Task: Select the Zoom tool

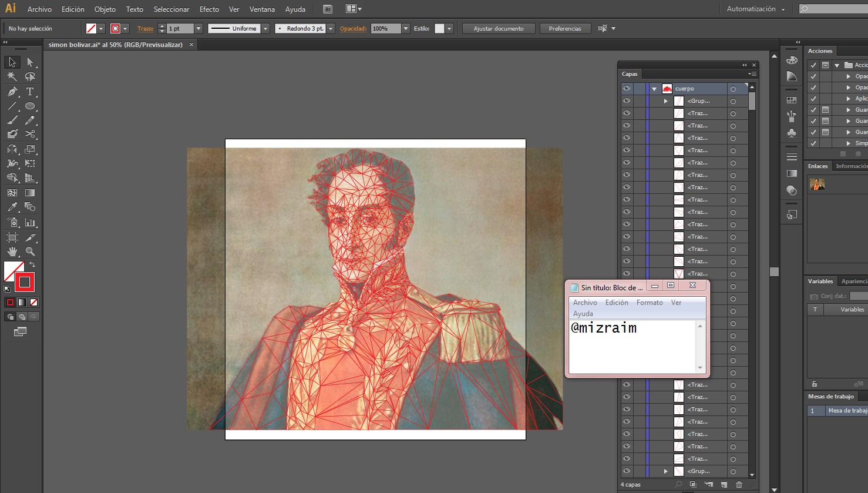Action: 30,251
